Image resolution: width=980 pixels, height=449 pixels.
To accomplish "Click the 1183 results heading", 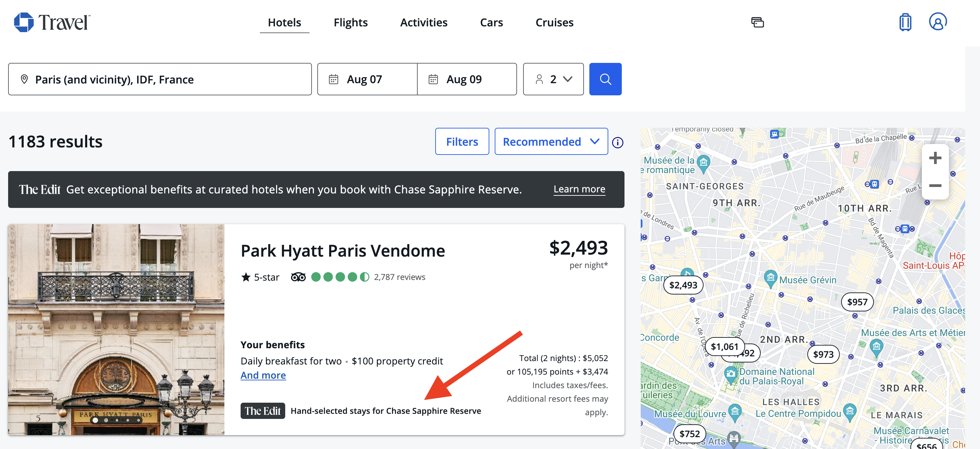I will (x=55, y=142).
